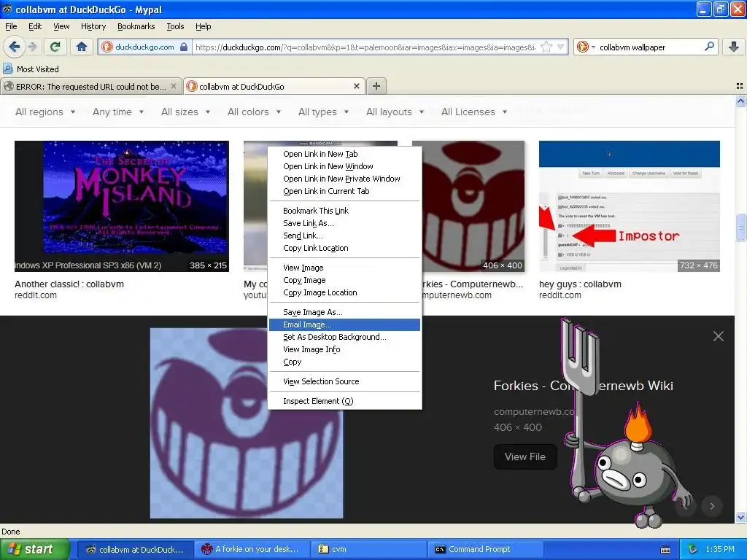Image resolution: width=747 pixels, height=560 pixels.
Task: Open the Most Visited bookmarks folder
Action: [31, 69]
